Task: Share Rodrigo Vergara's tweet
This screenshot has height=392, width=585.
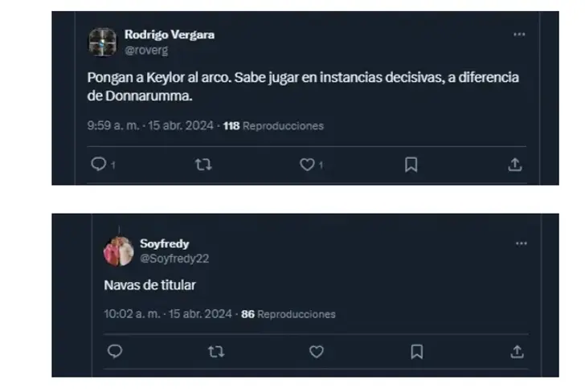Action: point(515,165)
